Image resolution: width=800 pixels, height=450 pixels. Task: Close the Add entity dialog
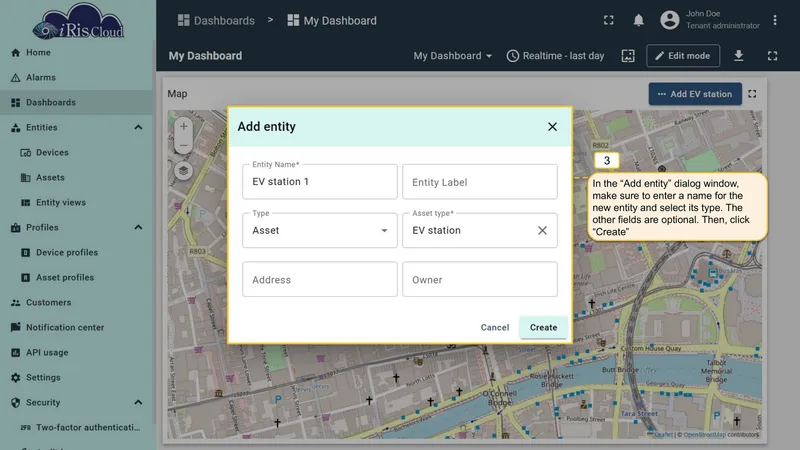pos(552,127)
